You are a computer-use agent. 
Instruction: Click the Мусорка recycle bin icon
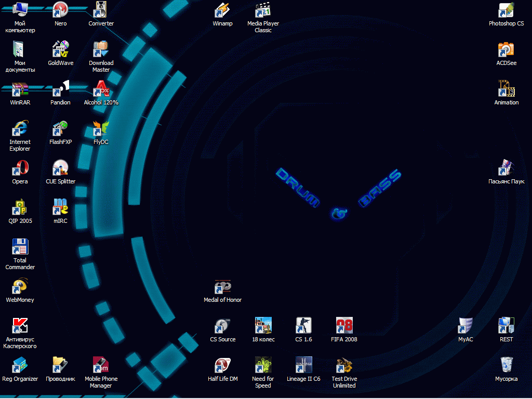pos(506,365)
